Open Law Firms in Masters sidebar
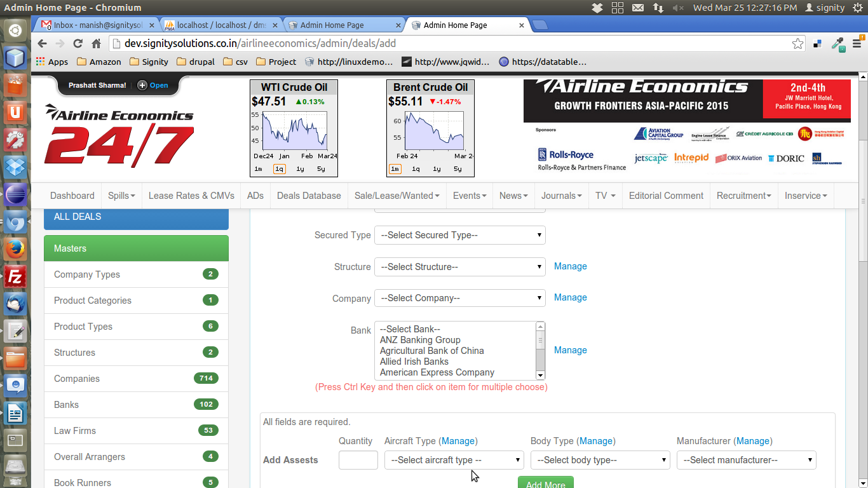The image size is (868, 488). point(136,431)
